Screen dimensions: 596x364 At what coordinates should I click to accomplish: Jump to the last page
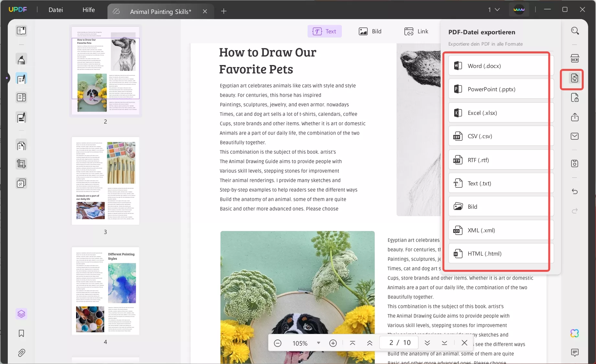click(x=444, y=343)
